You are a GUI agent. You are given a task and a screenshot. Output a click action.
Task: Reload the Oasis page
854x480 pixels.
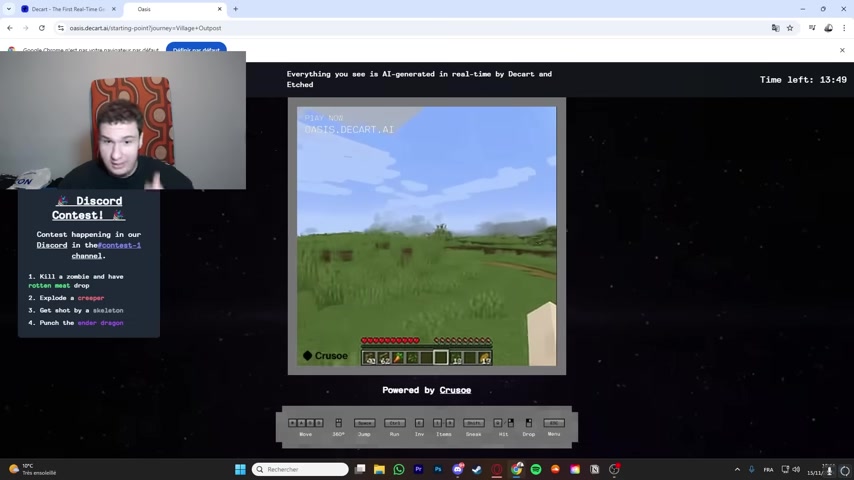(x=41, y=28)
